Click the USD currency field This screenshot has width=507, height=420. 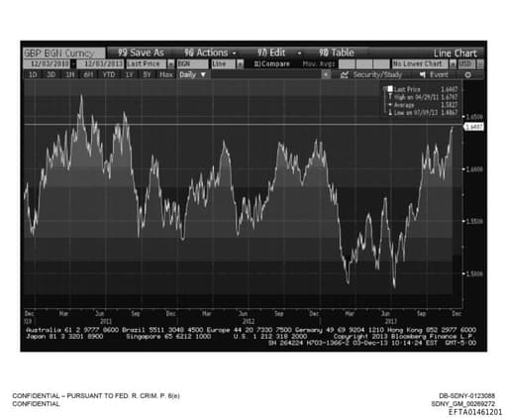pos(466,64)
